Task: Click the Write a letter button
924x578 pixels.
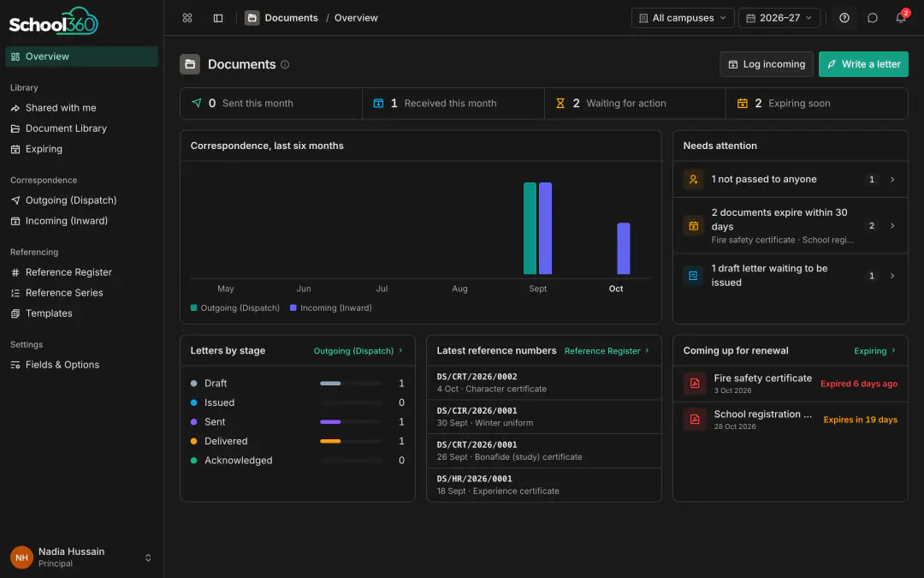Action: 863,64
